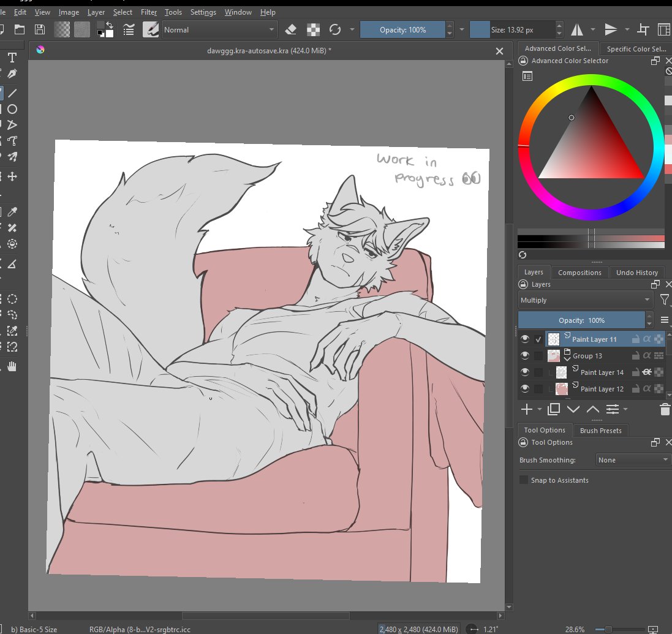Click the brush Size slider
This screenshot has width=672, height=634.
[x=512, y=29]
